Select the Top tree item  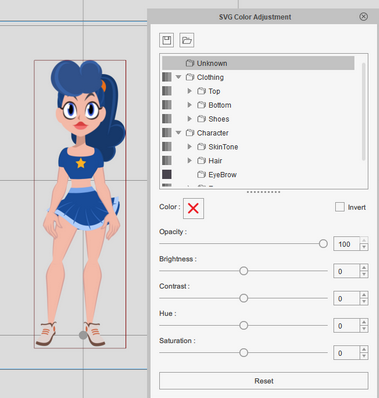tap(214, 91)
